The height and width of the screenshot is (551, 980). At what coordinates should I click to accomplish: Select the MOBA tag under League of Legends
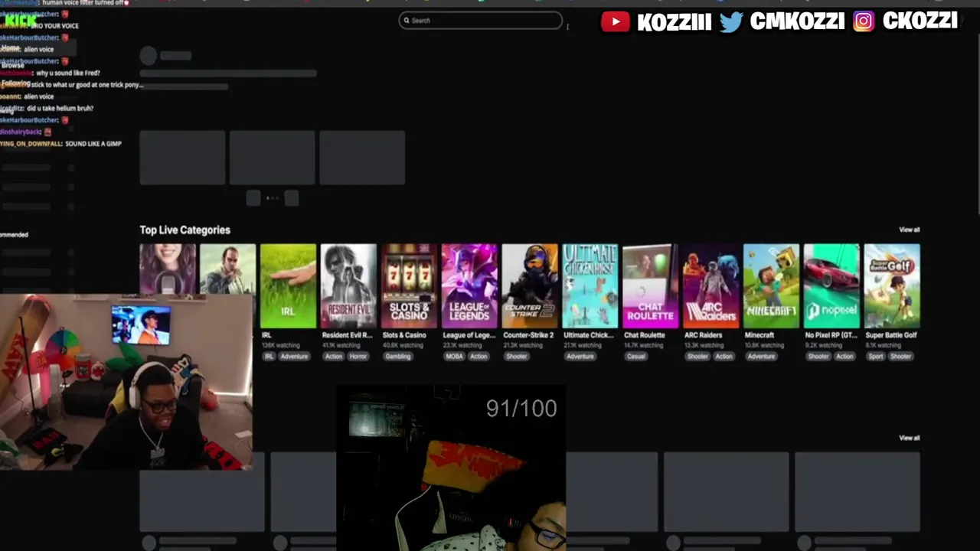click(x=454, y=357)
